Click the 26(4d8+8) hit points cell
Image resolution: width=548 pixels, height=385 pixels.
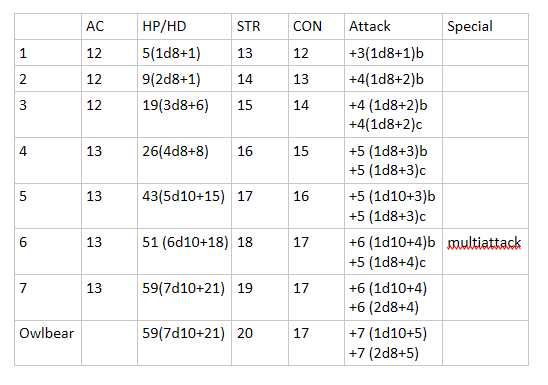click(x=185, y=161)
